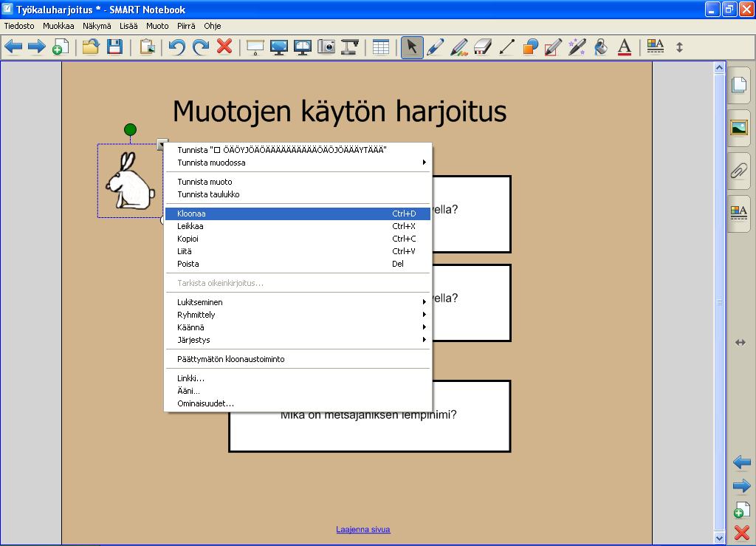Image resolution: width=756 pixels, height=546 pixels.
Task: Choose Liitä in the context menu
Action: pos(298,251)
